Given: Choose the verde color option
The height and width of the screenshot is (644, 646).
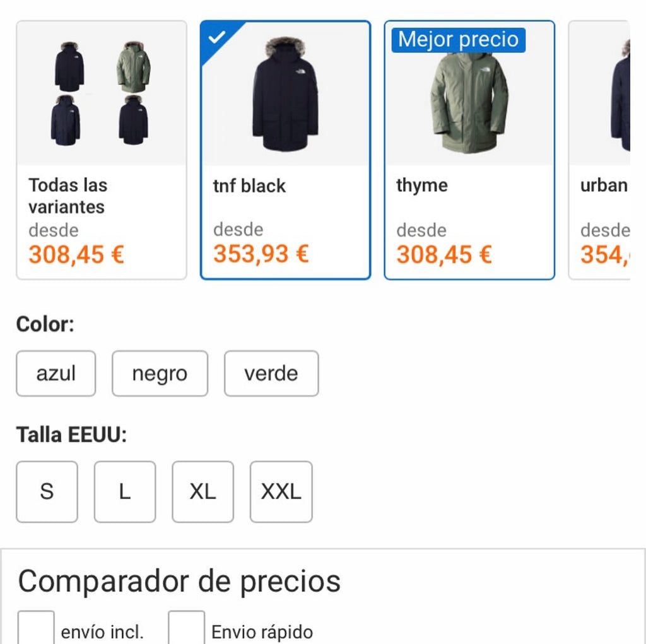Looking at the screenshot, I should click(271, 373).
